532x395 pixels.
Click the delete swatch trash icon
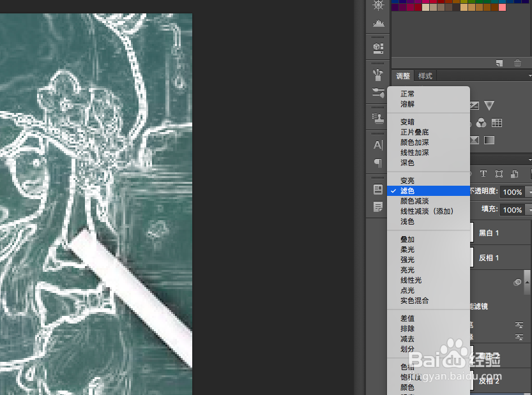click(x=517, y=63)
